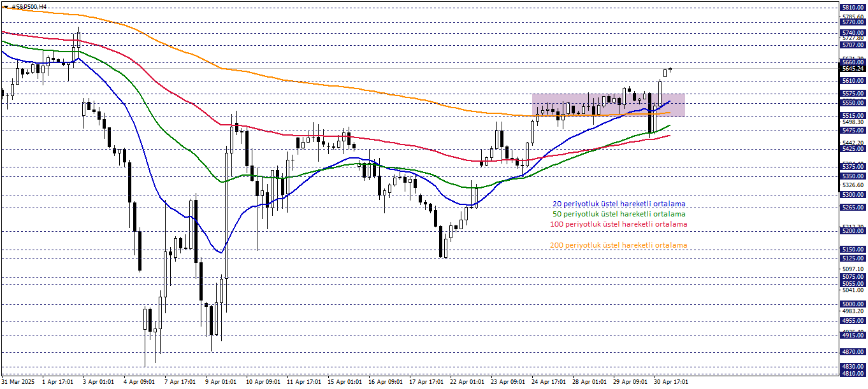
Task: Click the 5041.00 price scale value
Action: pos(853,290)
